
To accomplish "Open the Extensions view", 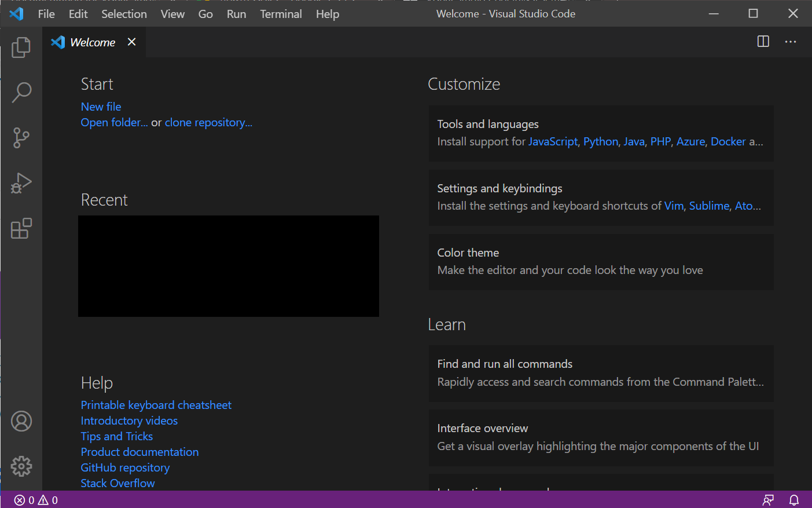I will point(21,228).
